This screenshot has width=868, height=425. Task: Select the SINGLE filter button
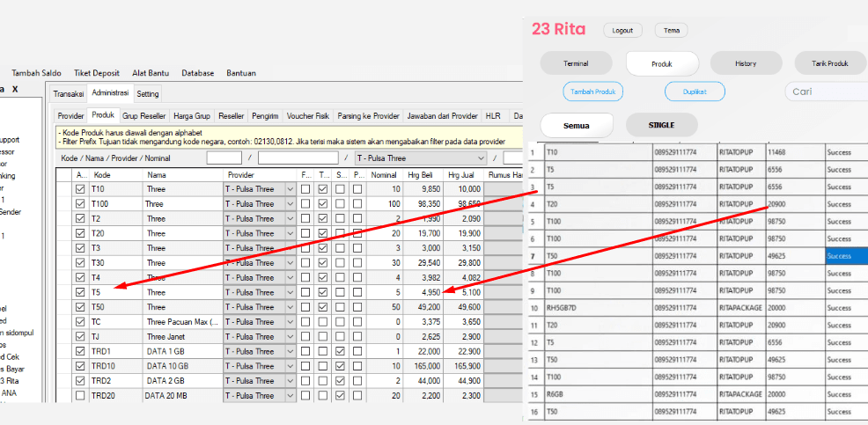(661, 125)
